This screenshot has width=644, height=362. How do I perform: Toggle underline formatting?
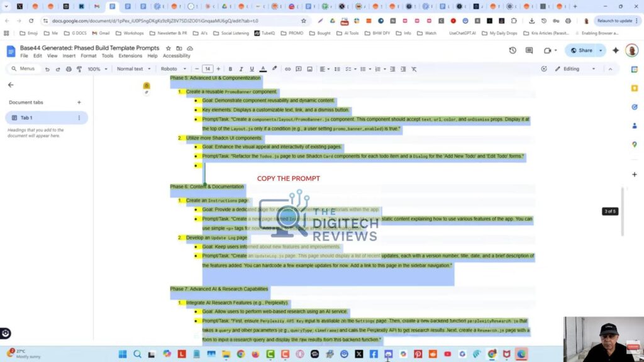(x=252, y=69)
